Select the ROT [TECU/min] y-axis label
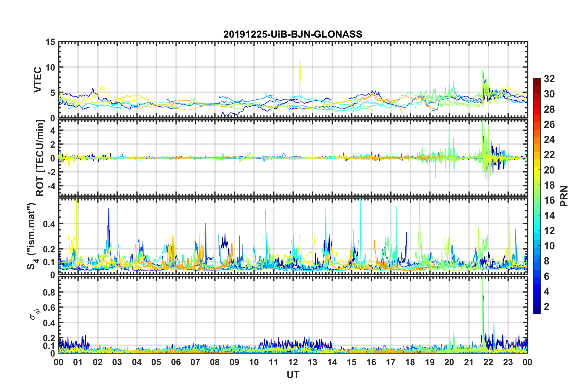The image size is (586, 392). (x=40, y=158)
